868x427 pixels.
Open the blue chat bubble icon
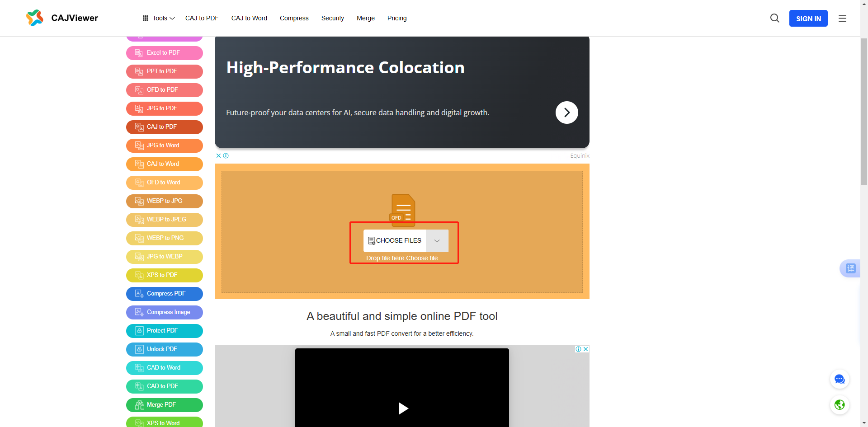(840, 379)
